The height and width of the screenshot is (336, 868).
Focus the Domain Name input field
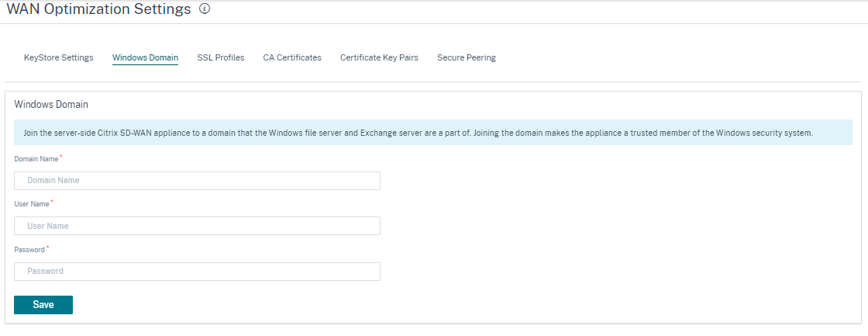pyautogui.click(x=197, y=181)
